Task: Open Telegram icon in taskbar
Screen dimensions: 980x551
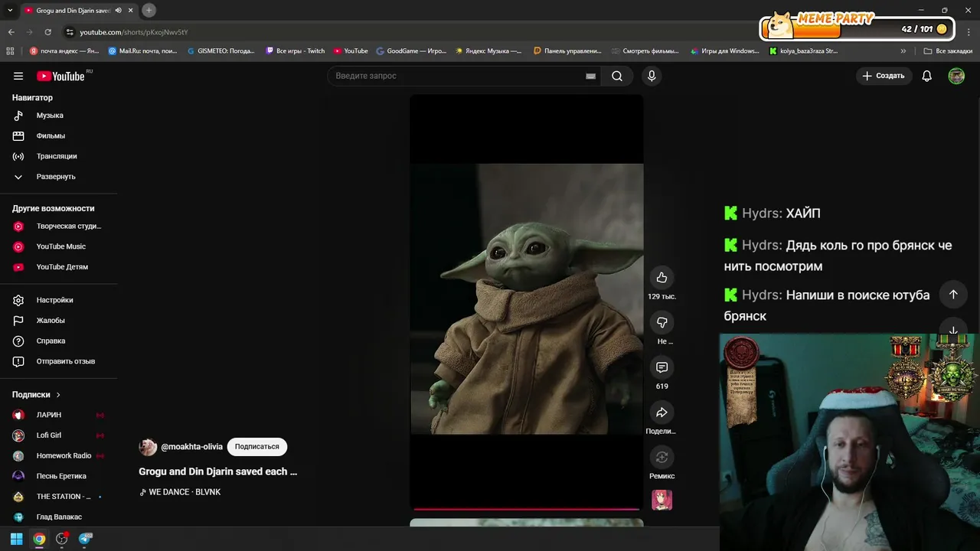Action: pos(85,539)
